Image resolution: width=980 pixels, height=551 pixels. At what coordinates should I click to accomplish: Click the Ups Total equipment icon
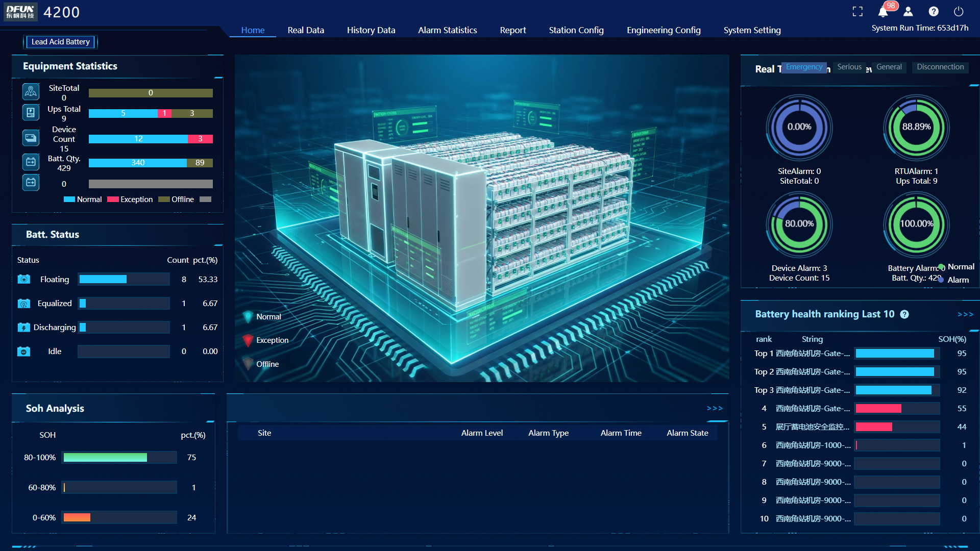(31, 112)
